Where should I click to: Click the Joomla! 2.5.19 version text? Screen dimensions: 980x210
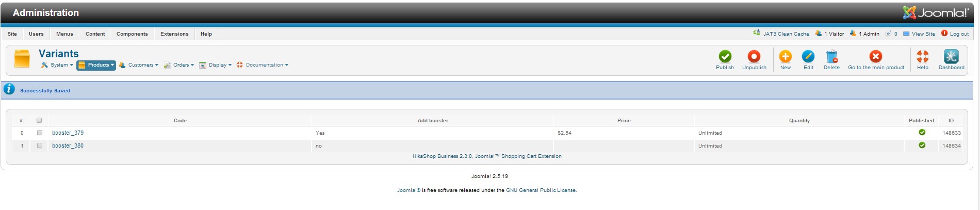click(x=489, y=176)
